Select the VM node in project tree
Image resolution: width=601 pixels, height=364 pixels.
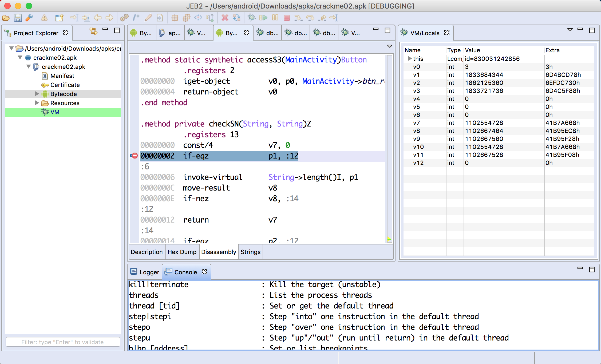pyautogui.click(x=55, y=112)
